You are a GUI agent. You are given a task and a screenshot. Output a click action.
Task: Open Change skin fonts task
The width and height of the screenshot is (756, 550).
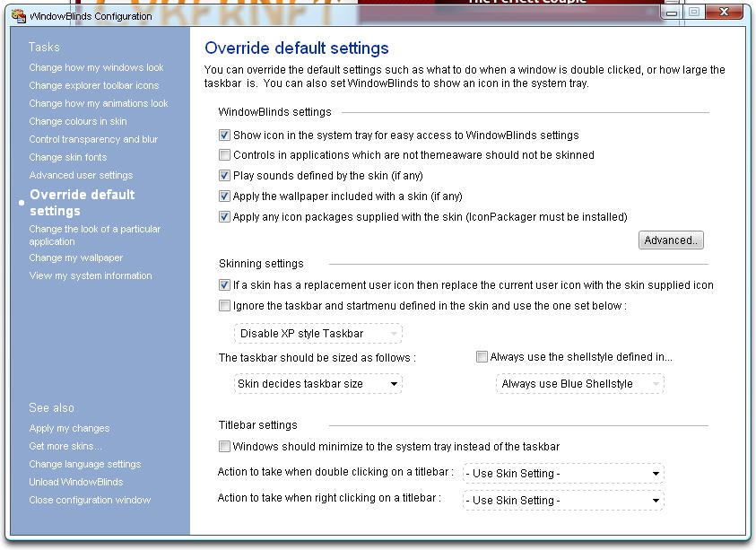[x=67, y=157]
